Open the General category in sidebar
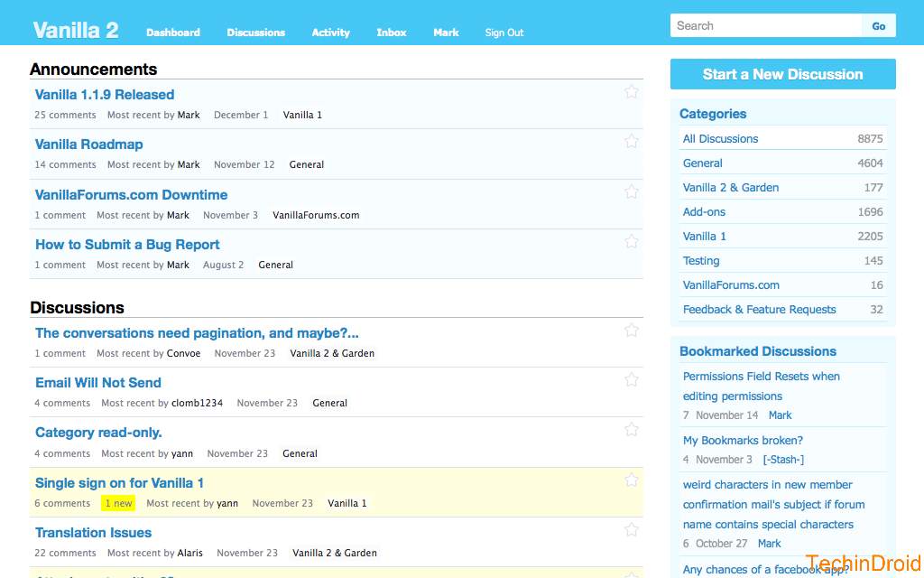924x578 pixels. pos(702,163)
